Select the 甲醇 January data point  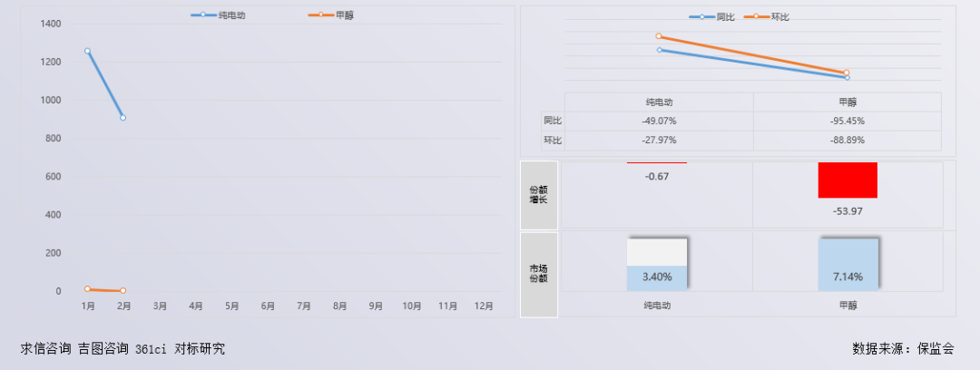pos(88,289)
